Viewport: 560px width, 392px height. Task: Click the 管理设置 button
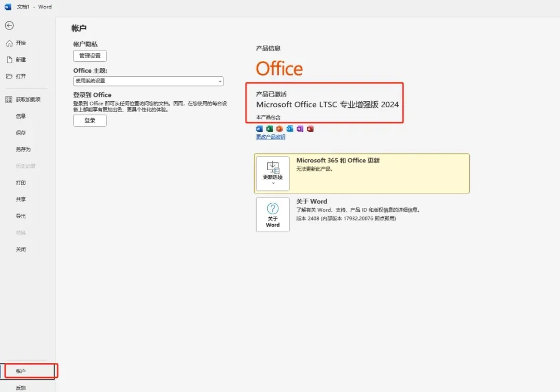pos(90,55)
